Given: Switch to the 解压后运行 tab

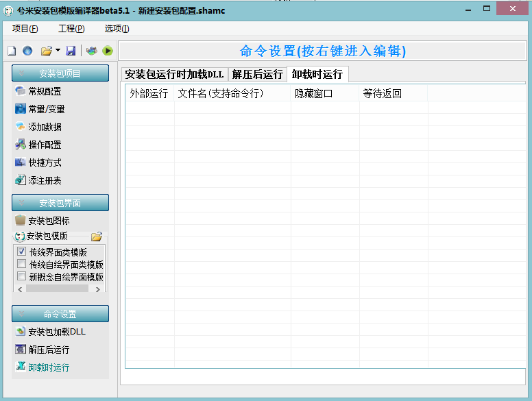Looking at the screenshot, I should click(x=257, y=74).
